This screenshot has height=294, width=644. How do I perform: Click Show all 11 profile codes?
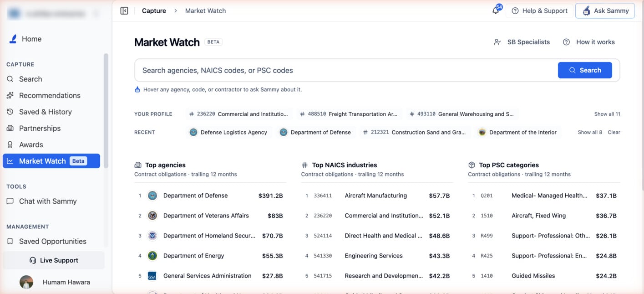607,114
